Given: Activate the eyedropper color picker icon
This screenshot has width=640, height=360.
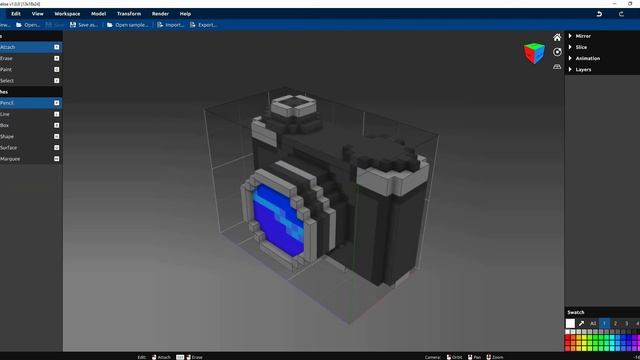Looking at the screenshot, I should tap(581, 323).
